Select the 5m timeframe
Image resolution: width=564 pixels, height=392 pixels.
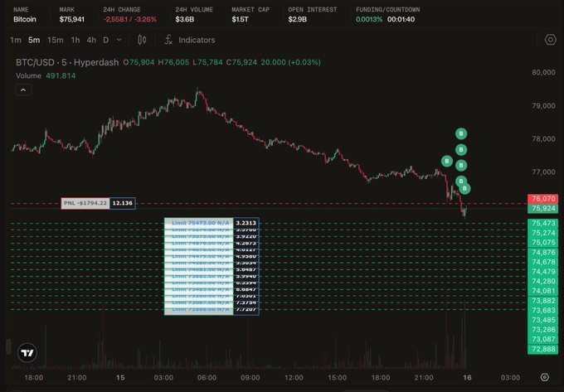(x=34, y=40)
